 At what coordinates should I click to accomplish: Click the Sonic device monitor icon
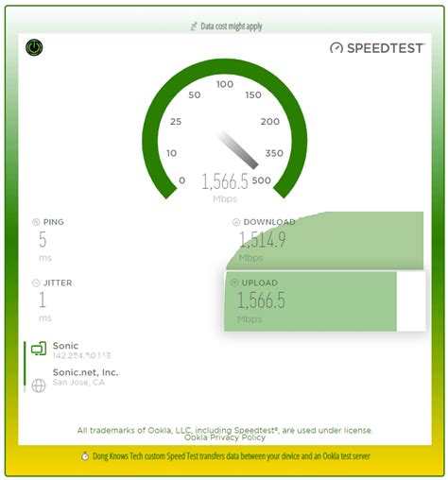tap(39, 349)
